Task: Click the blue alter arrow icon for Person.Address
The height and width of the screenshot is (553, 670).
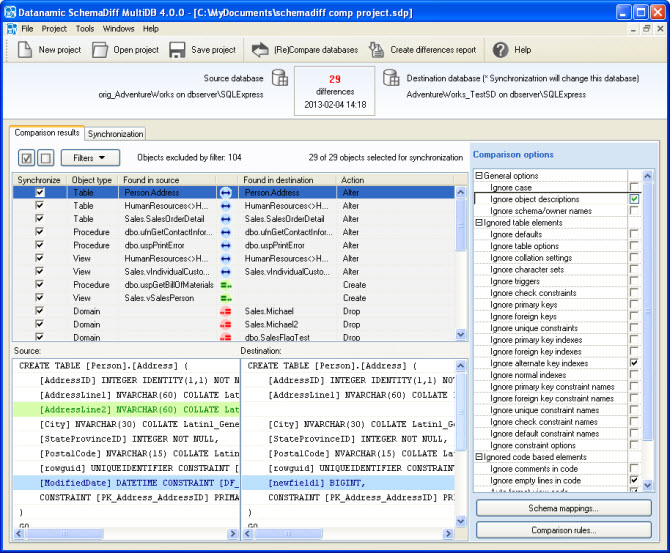Action: point(226,193)
